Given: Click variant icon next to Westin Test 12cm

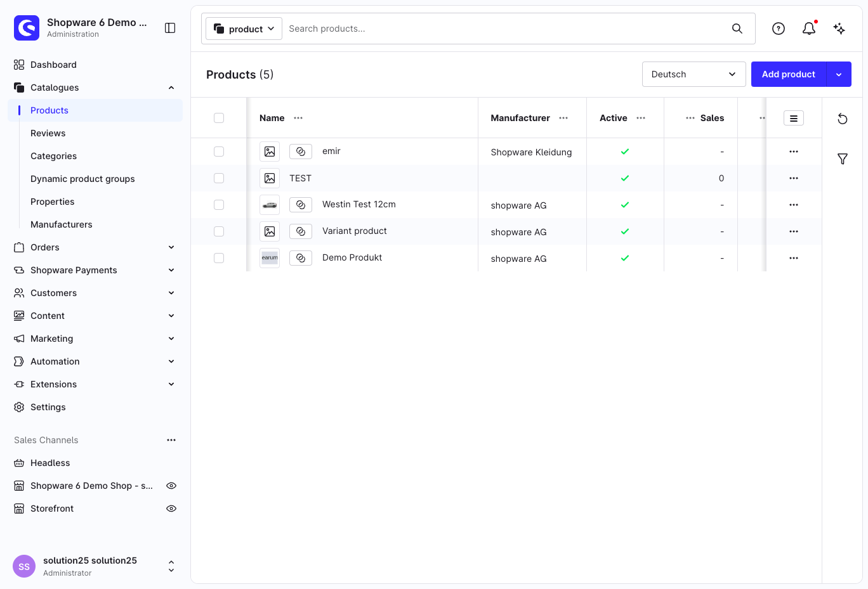Looking at the screenshot, I should 301,205.
